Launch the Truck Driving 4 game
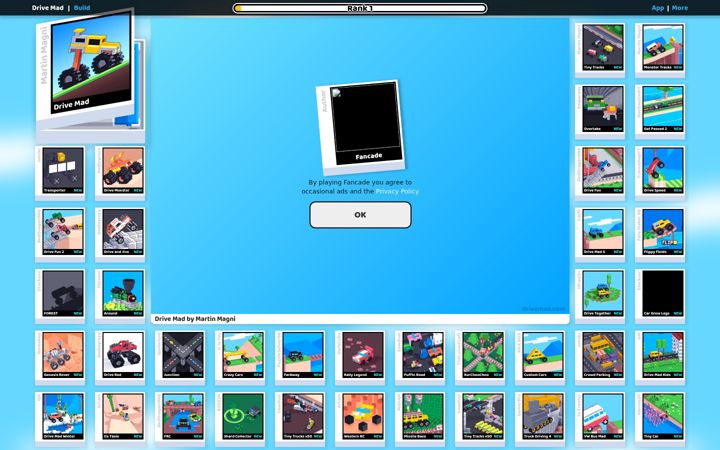 pos(540,419)
